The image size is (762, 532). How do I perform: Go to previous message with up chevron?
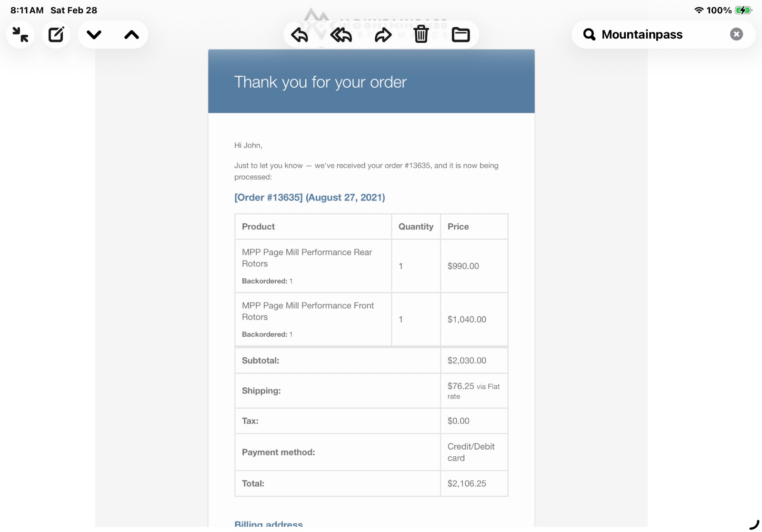coord(131,35)
